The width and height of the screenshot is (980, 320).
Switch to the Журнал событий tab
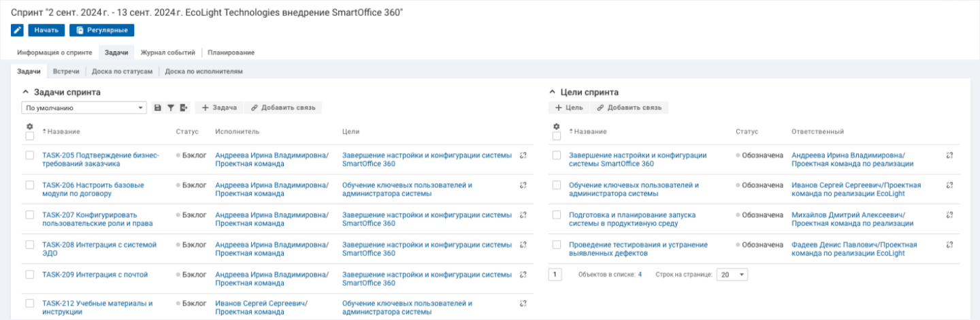click(x=167, y=52)
